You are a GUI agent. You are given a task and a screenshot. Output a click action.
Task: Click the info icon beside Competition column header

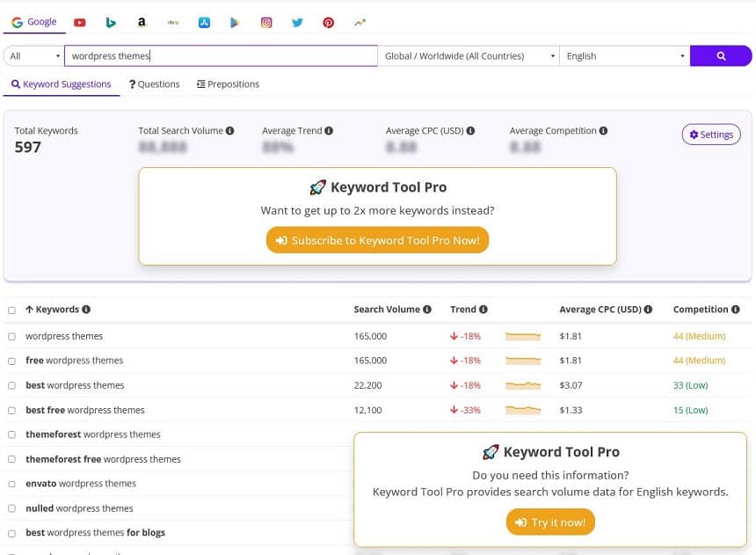[x=735, y=310]
